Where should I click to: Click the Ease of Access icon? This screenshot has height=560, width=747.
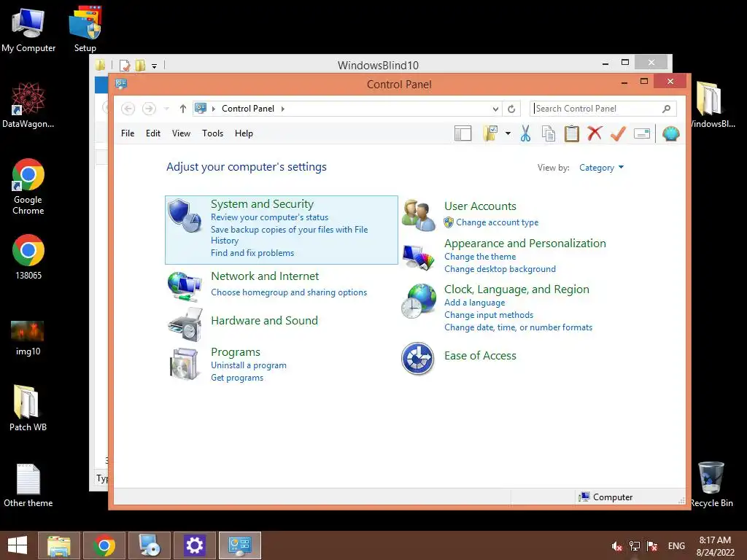tap(418, 359)
